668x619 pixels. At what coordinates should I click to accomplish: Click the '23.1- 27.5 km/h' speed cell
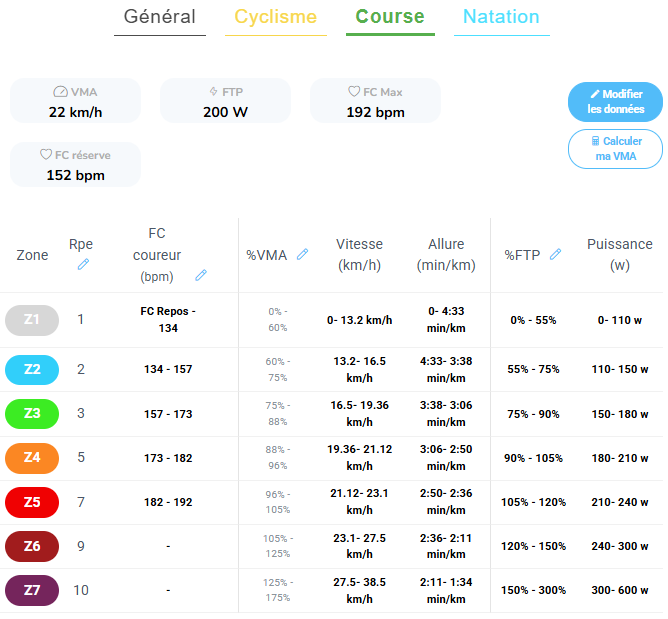360,546
